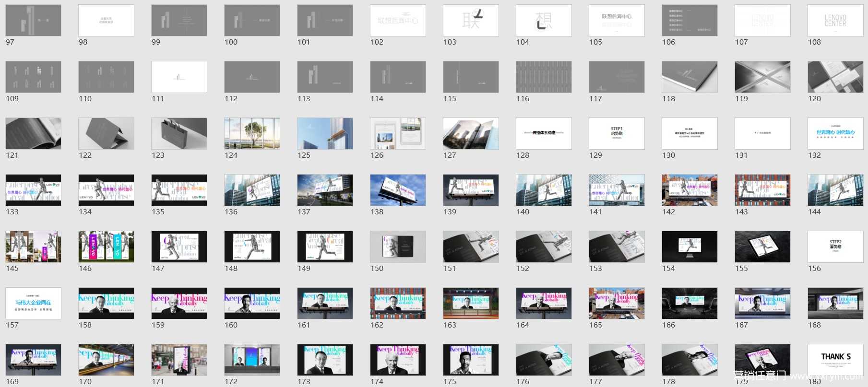The image size is (868, 387).
Task: Select slide 165 street billboard thumbnail
Action: click(x=617, y=304)
